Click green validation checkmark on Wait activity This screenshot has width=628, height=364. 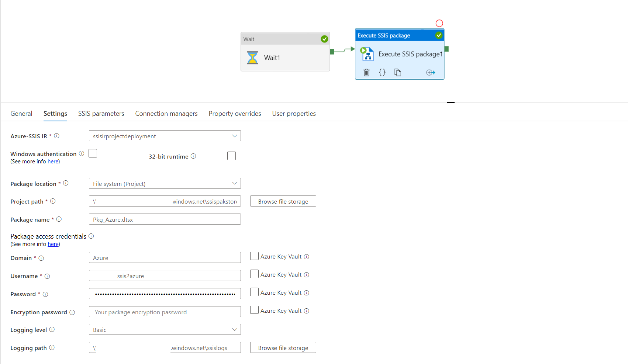324,39
